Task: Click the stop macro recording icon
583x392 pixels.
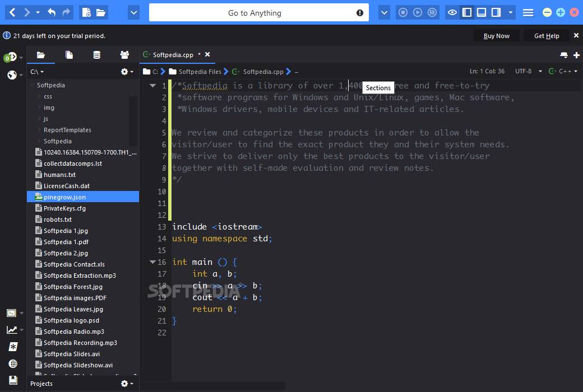Action: 402,13
